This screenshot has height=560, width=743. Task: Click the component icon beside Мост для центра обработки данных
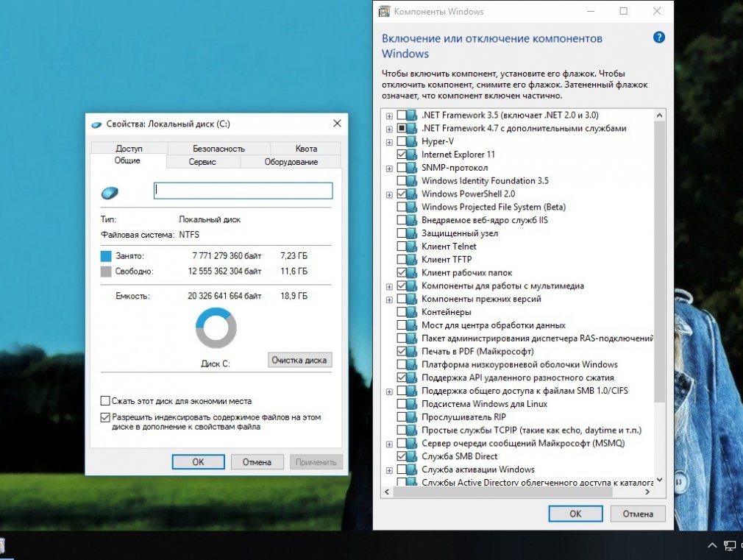pyautogui.click(x=412, y=325)
